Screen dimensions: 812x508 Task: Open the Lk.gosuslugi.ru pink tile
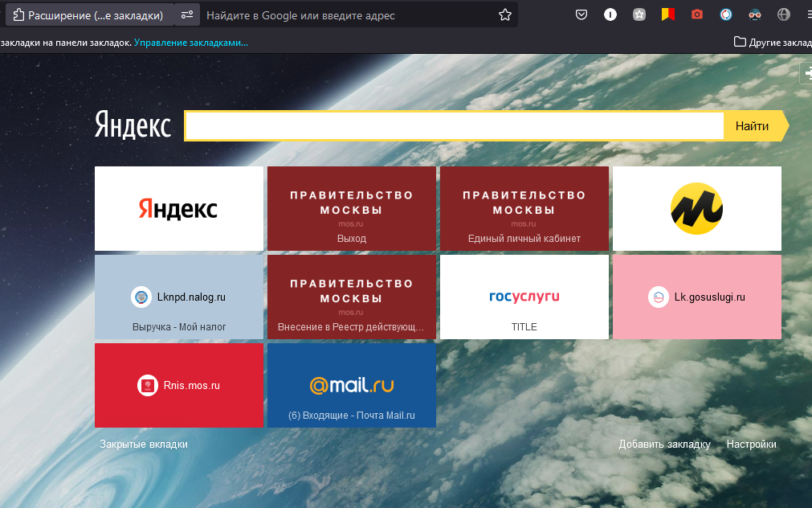[697, 297]
